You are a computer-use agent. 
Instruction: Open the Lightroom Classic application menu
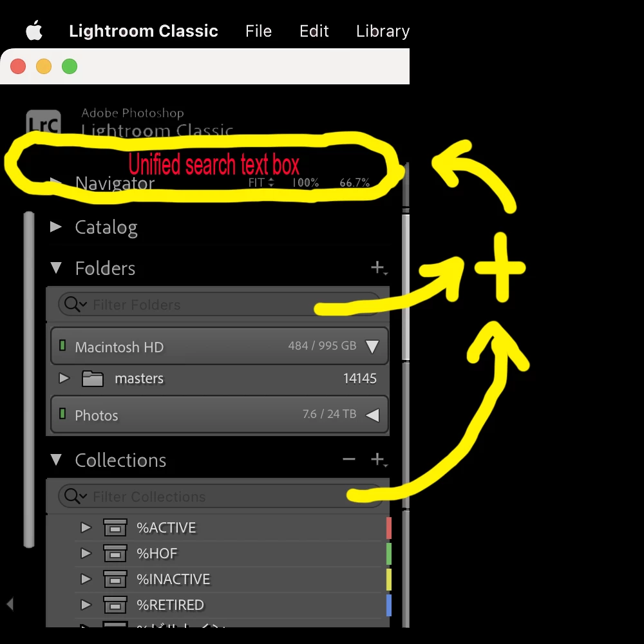[x=144, y=31]
